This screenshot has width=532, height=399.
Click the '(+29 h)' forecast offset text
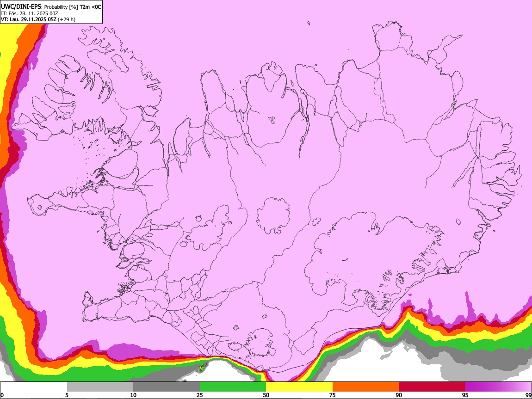pos(67,19)
